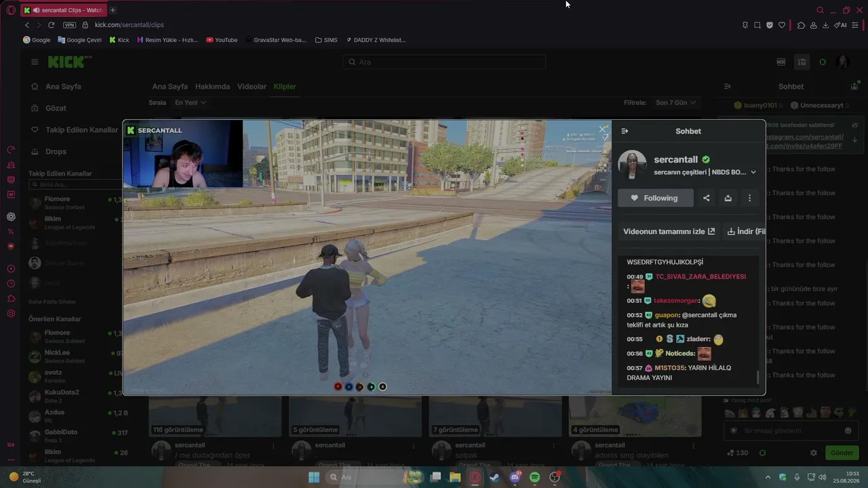The image size is (868, 488).
Task: Open the Flomore channel under Takip Edilen Kanallar
Action: click(75, 203)
